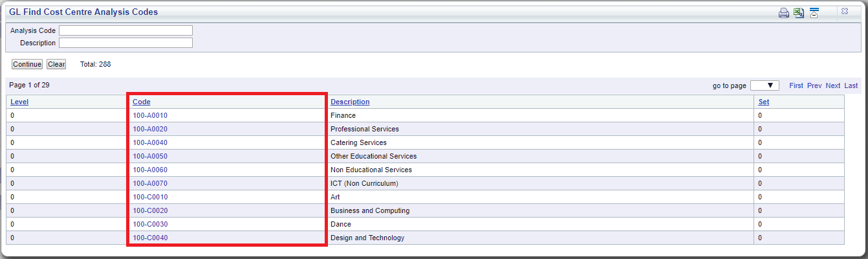Close the Find Cost Centre dialog
Viewport: 868px width, 259px height.
(x=845, y=11)
